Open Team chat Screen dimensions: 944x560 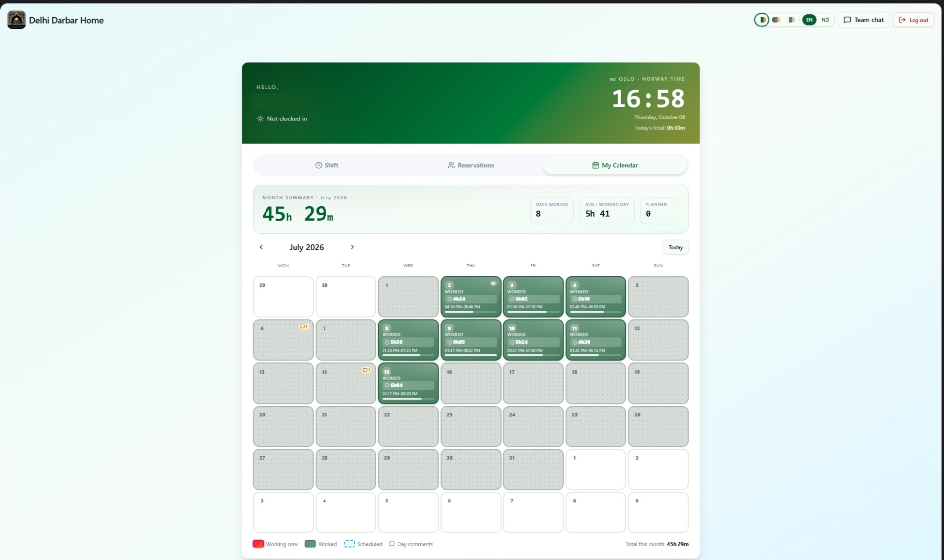[863, 20]
